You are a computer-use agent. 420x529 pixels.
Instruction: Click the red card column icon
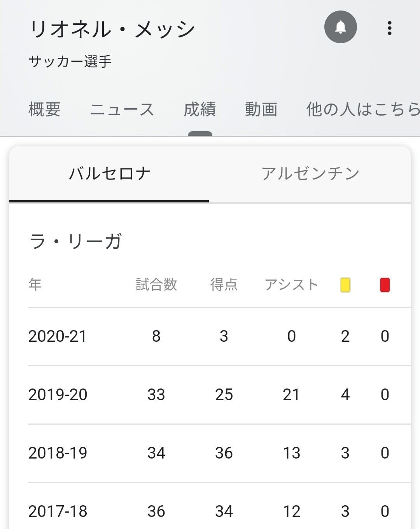click(x=385, y=285)
